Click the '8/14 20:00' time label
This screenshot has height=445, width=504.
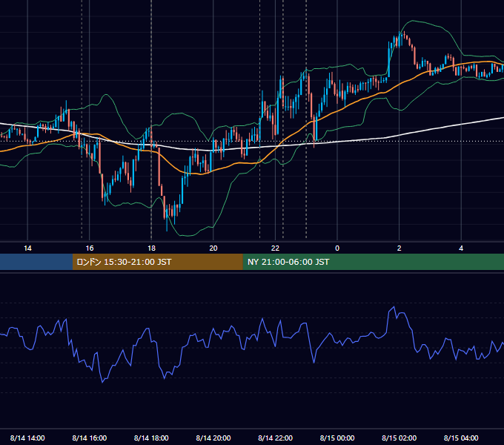click(213, 438)
